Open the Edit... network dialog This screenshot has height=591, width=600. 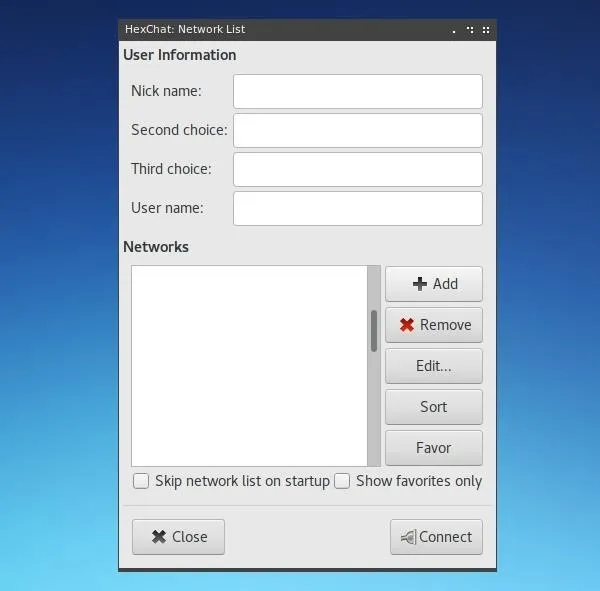pyautogui.click(x=434, y=366)
